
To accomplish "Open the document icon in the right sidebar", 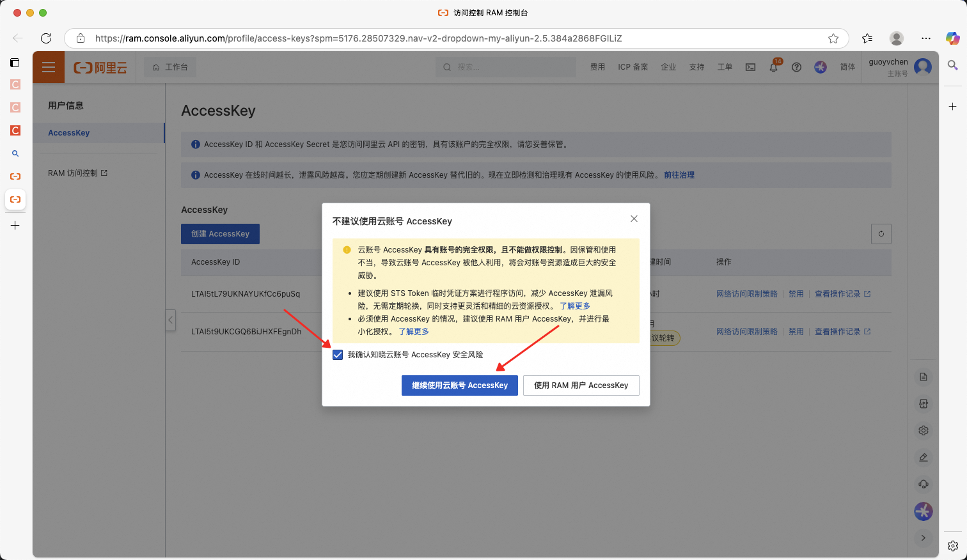I will [923, 377].
